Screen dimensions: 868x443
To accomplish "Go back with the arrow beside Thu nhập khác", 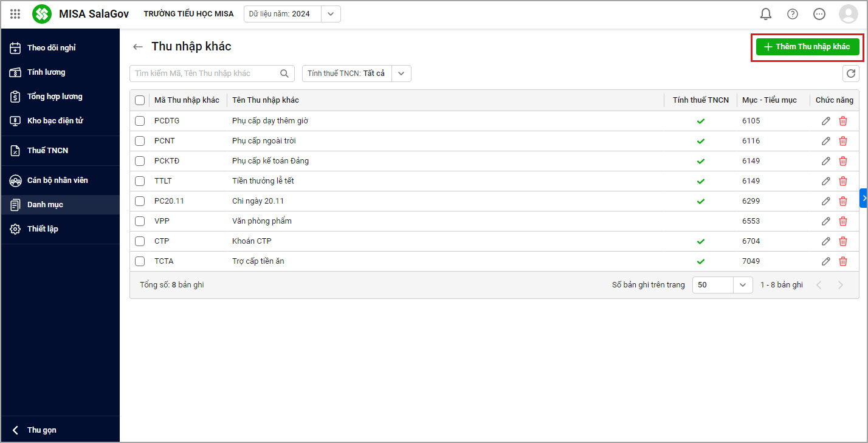I will pos(138,47).
